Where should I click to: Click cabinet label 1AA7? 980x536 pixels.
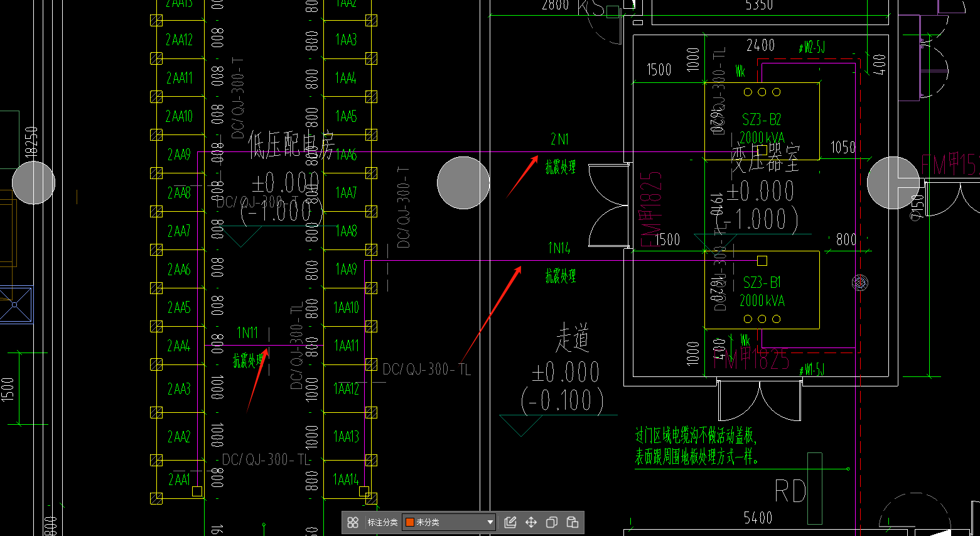tap(346, 193)
